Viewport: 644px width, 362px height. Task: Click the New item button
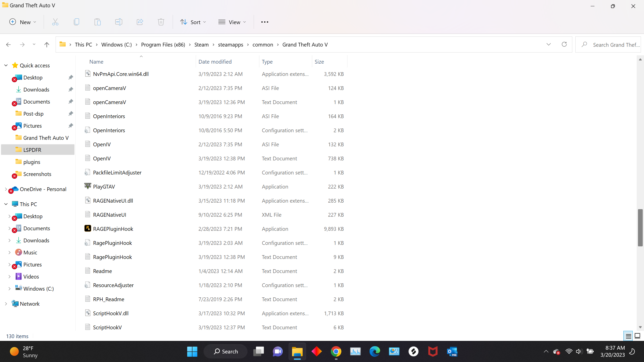(x=23, y=22)
